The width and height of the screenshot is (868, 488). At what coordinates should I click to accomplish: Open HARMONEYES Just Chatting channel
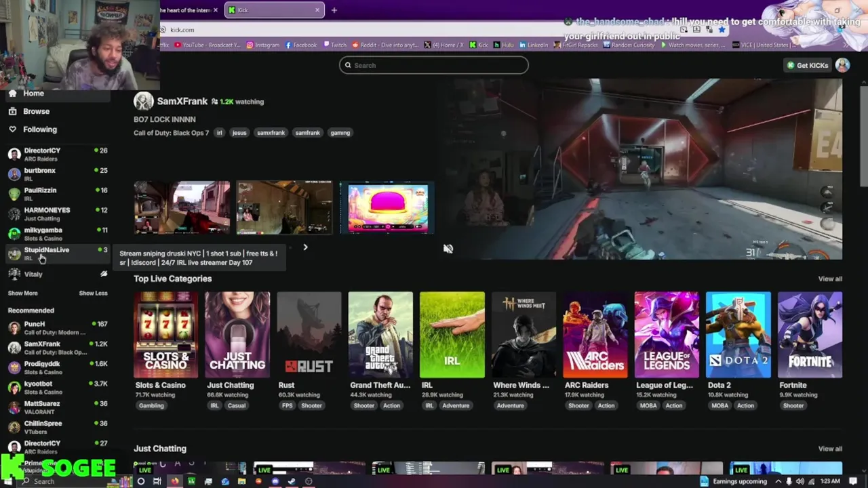[x=57, y=214]
